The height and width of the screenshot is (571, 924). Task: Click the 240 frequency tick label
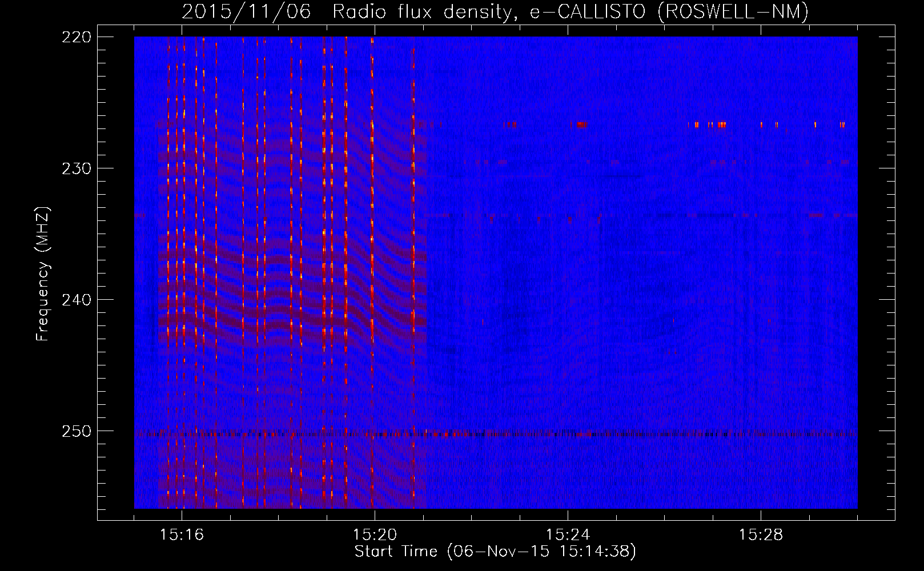pos(76,300)
